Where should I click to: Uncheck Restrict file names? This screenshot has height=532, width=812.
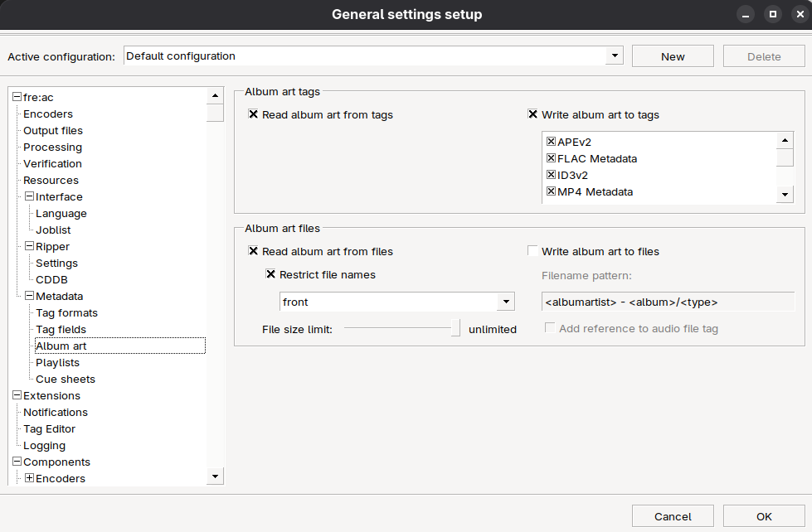[x=270, y=274]
